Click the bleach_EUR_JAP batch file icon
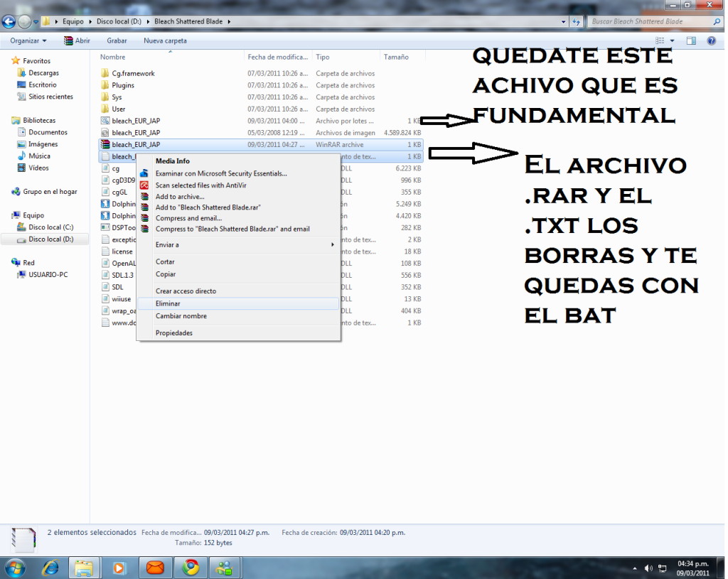Viewport: 728px width, 579px height. point(105,121)
